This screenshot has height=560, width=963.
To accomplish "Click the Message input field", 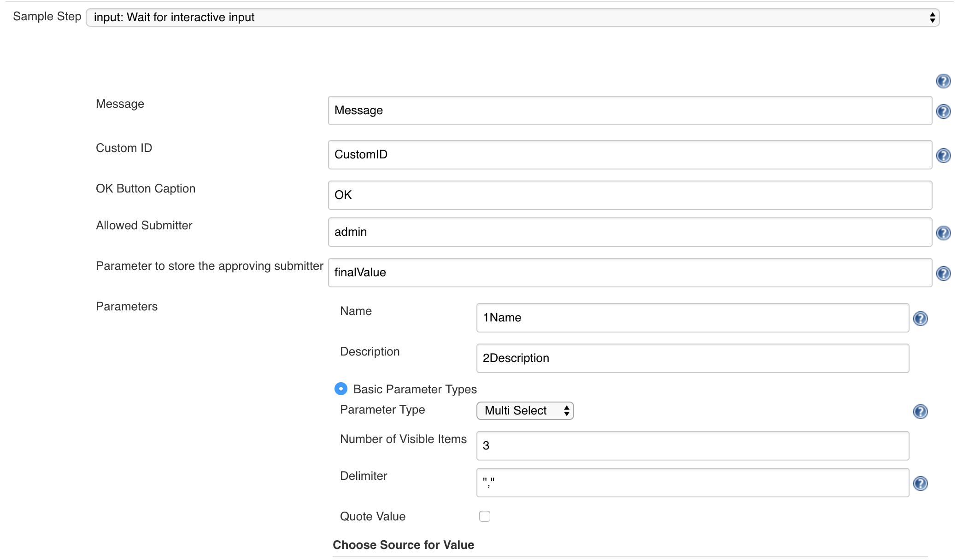I will point(629,110).
